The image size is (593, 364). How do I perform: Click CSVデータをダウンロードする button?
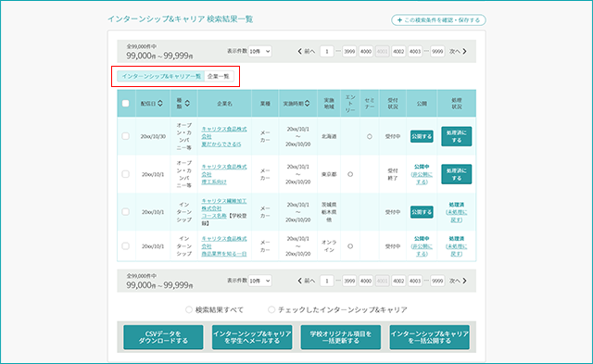click(163, 337)
